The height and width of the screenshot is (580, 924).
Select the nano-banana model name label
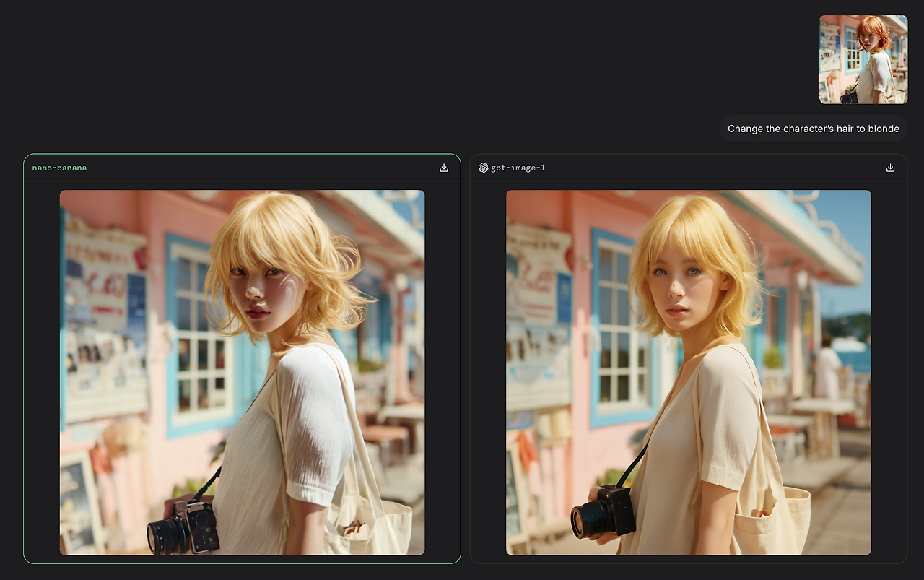(x=58, y=167)
